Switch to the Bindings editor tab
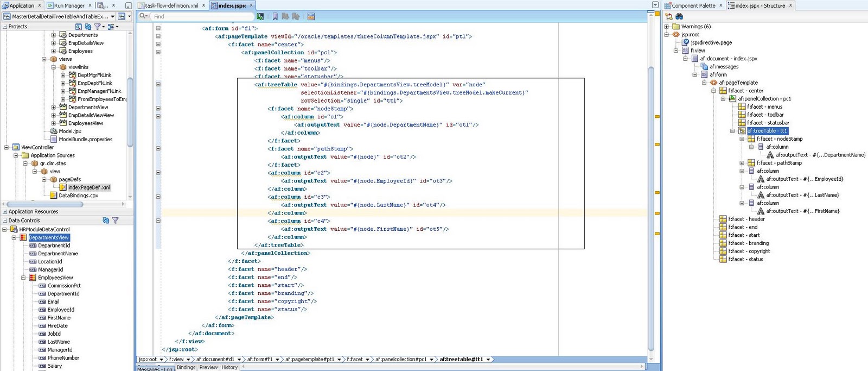Screen dimensions: 868x371 186,367
